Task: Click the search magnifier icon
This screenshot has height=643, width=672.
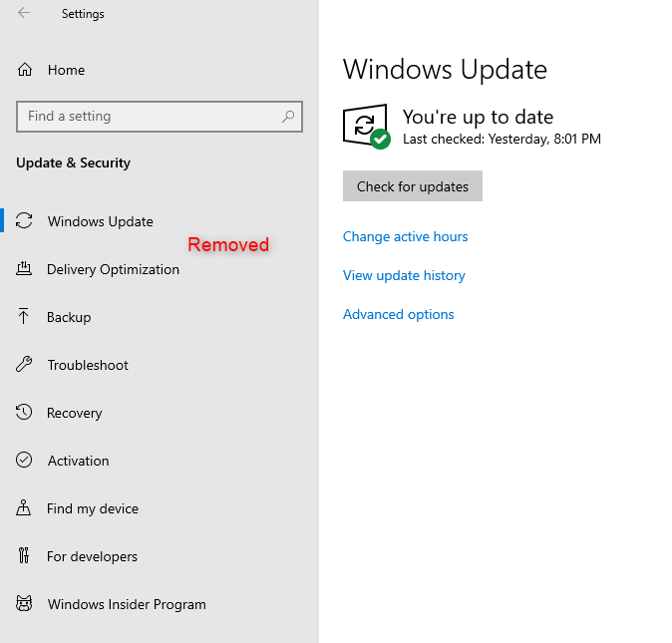Action: [288, 116]
